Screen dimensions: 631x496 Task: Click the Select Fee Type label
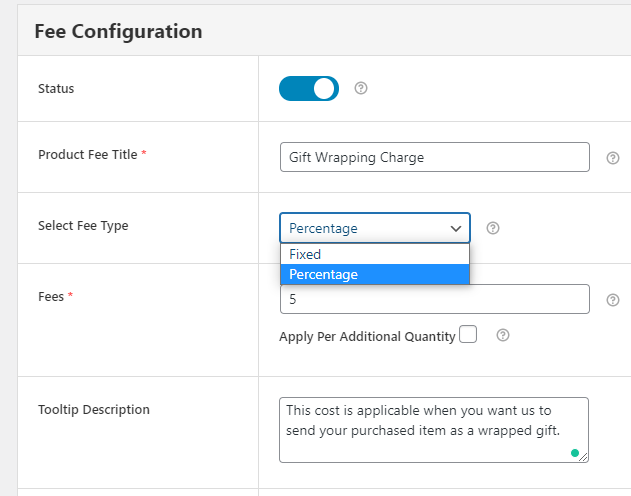[83, 226]
